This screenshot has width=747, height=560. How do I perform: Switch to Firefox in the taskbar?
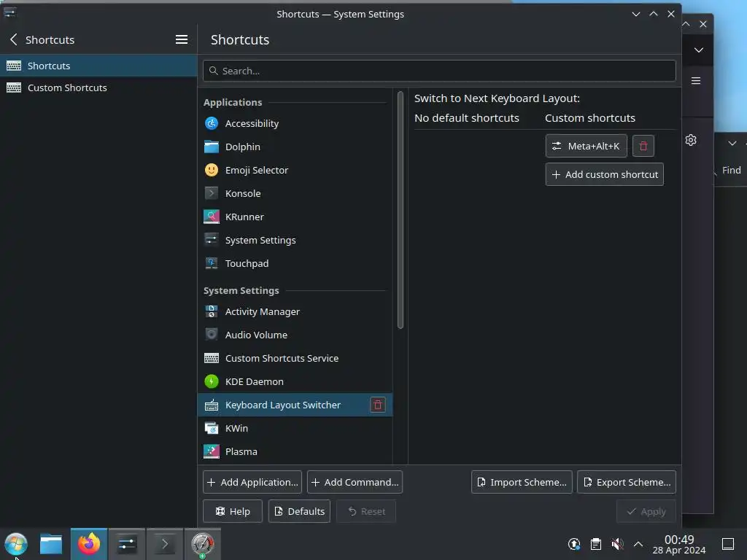89,544
